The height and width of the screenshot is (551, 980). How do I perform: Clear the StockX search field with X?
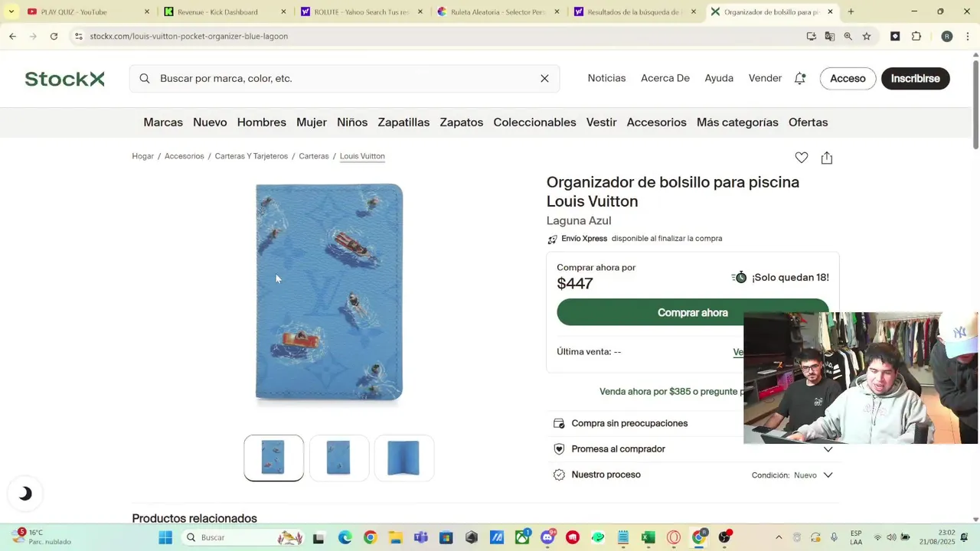[544, 79]
